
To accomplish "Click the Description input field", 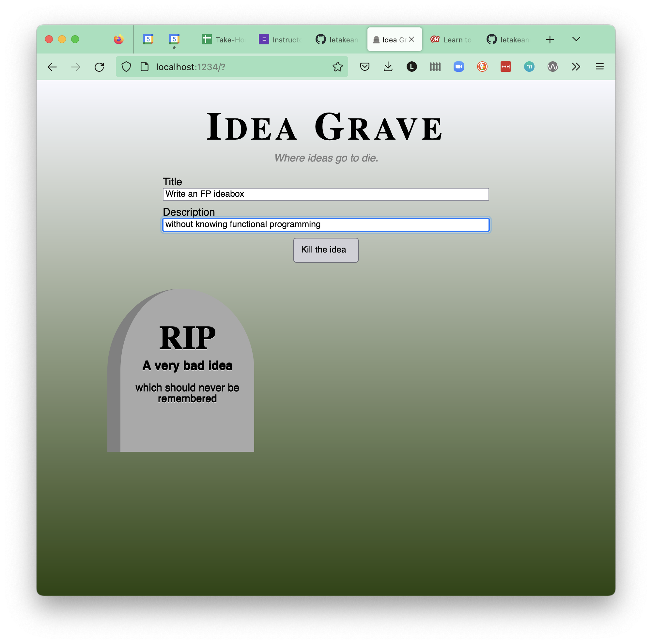I will coord(326,225).
